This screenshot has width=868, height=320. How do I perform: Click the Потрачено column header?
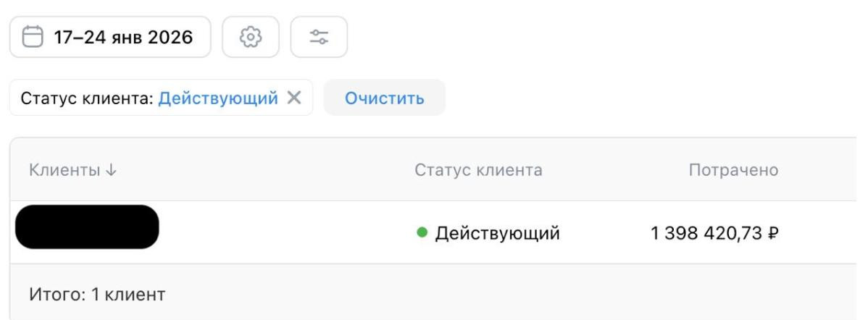click(x=733, y=170)
